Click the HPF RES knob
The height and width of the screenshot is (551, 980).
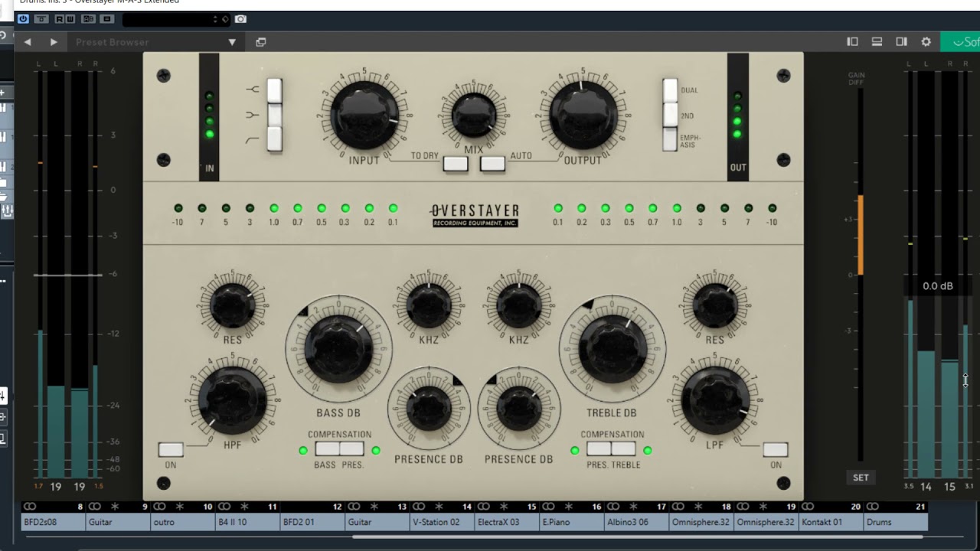[232, 305]
